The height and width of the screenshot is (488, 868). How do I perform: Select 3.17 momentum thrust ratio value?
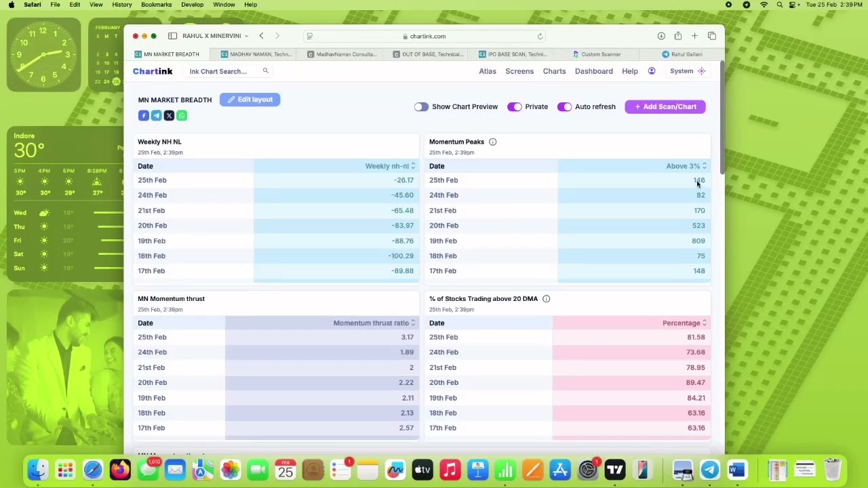click(x=407, y=337)
